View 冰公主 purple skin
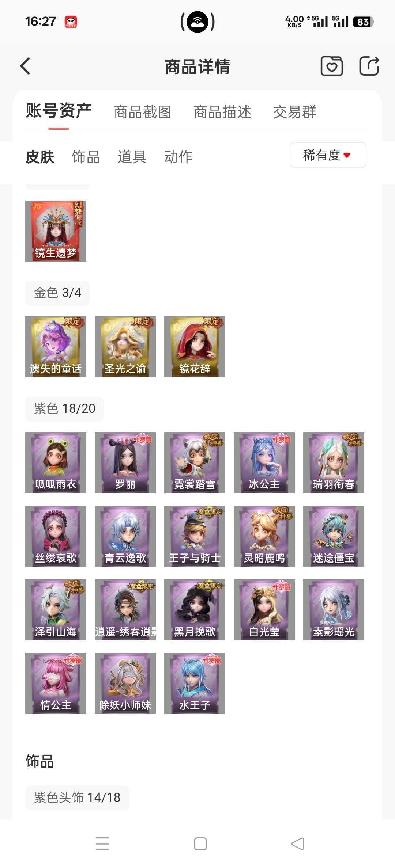This screenshot has height=868, width=395. 264,462
